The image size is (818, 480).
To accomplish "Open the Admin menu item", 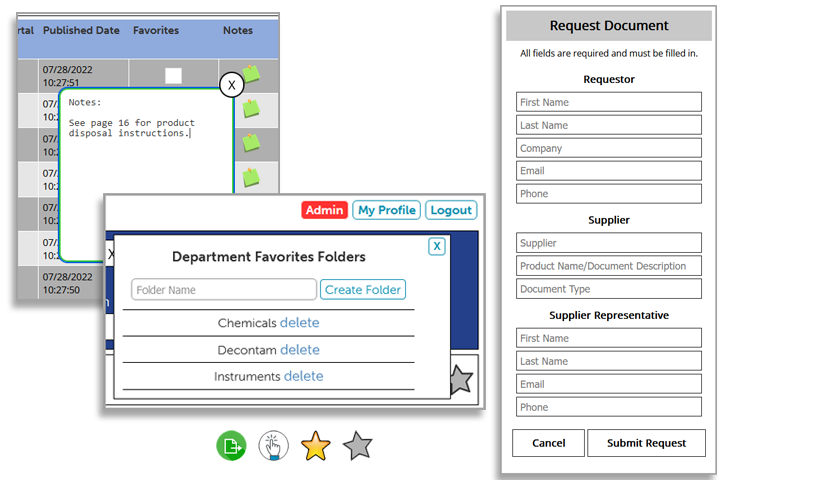I will [324, 210].
